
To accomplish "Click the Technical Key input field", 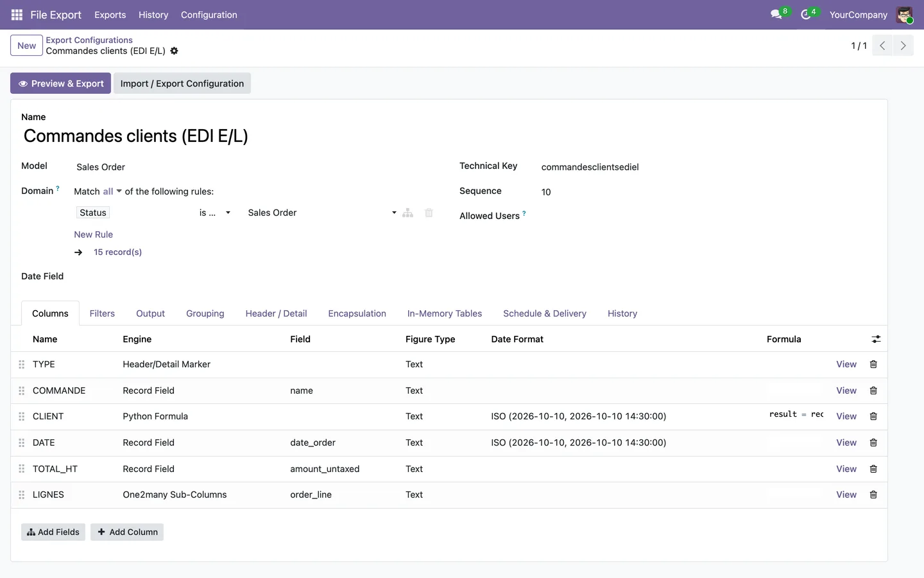I will pyautogui.click(x=709, y=167).
